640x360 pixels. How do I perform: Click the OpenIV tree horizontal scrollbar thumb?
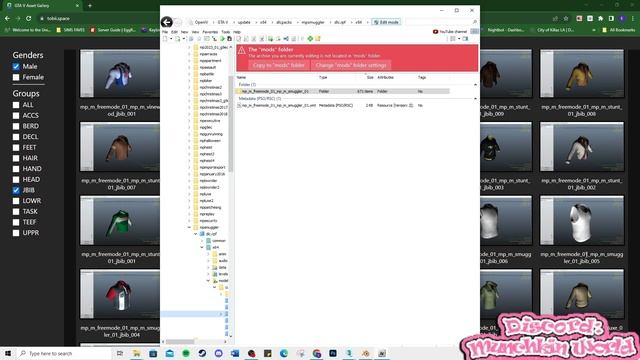(180, 342)
